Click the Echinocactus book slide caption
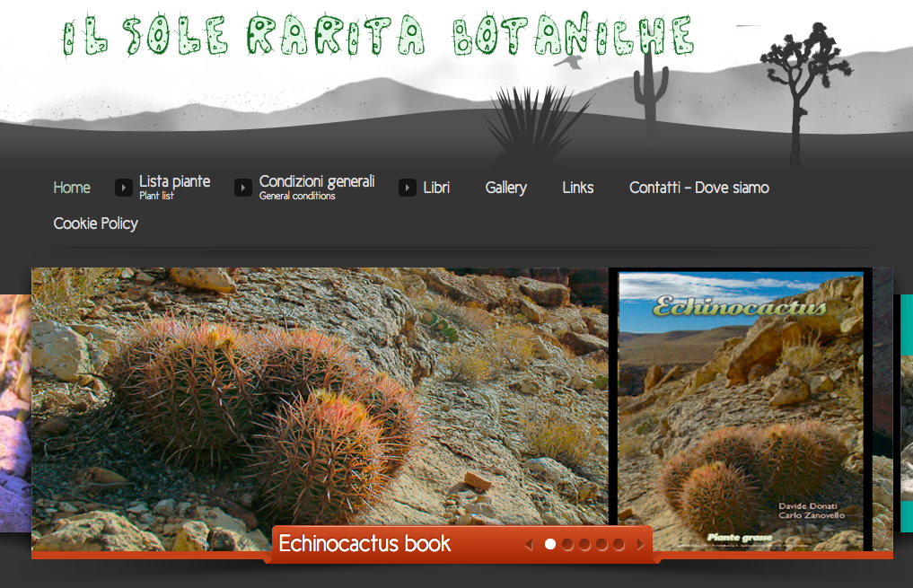This screenshot has height=588, width=913. tap(364, 544)
